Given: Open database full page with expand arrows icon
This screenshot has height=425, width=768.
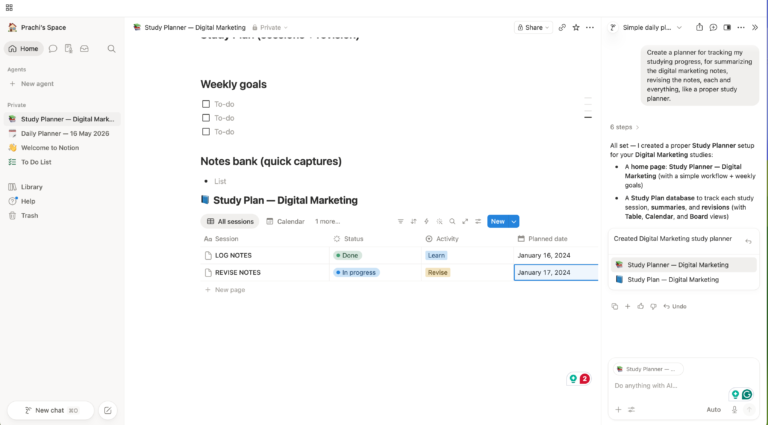Looking at the screenshot, I should [465, 221].
